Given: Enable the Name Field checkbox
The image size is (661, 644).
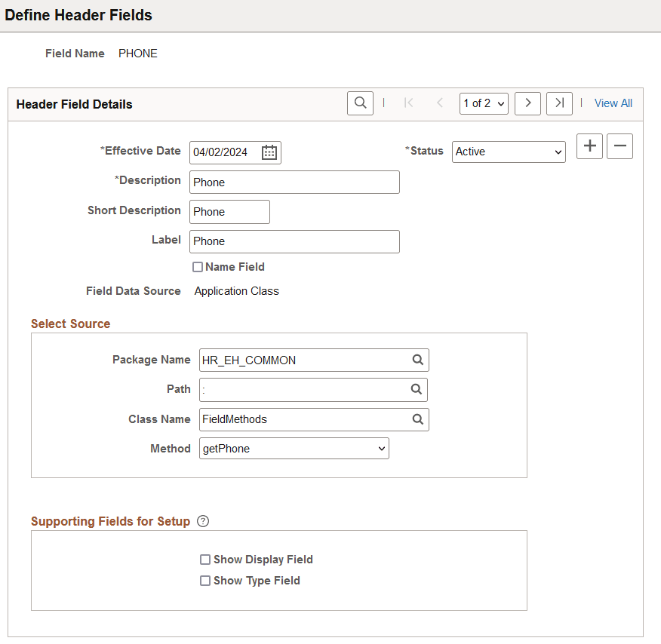Looking at the screenshot, I should tap(198, 266).
